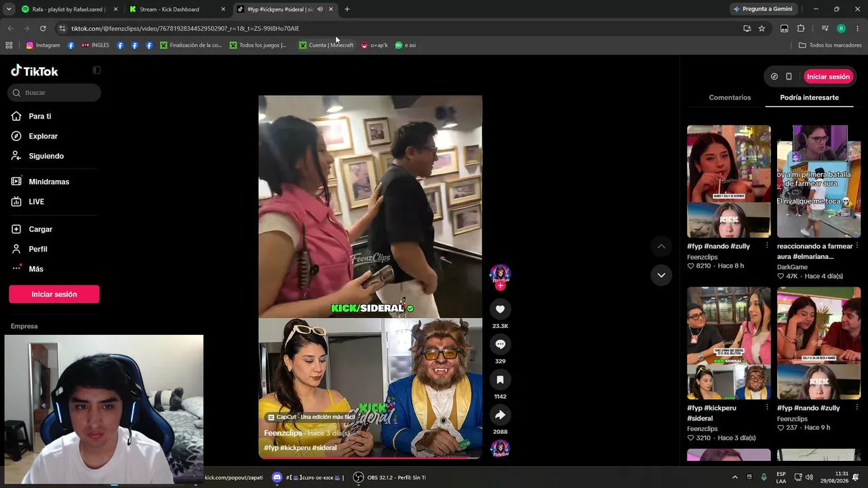
Task: Open options for #fyp #kickperu #sideral suggested video
Action: coord(767,407)
